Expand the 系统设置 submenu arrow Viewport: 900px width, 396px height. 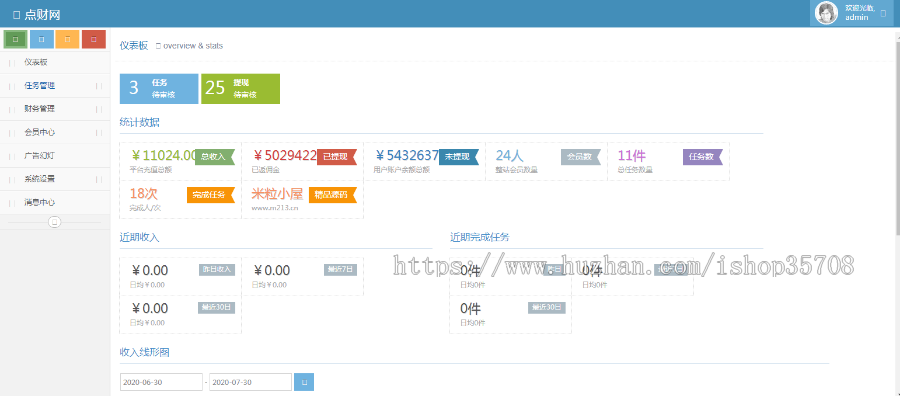(x=99, y=179)
